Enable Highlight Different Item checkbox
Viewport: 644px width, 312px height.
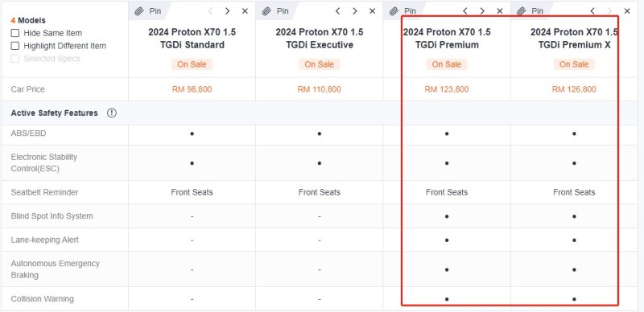(14, 46)
